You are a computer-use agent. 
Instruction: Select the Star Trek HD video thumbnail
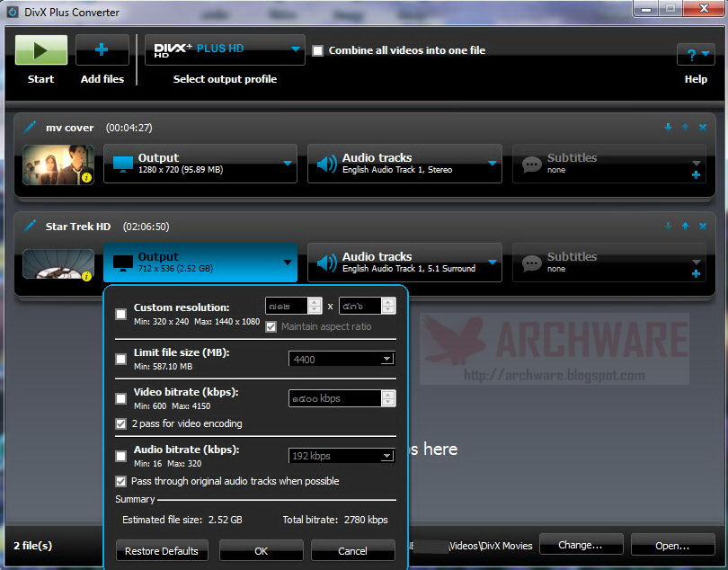(58, 263)
